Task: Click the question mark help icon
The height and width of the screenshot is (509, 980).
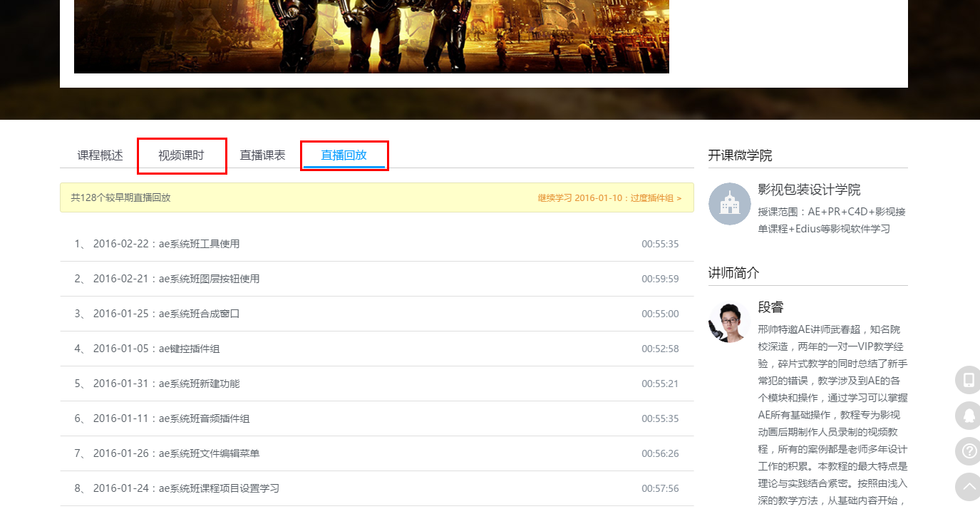Action: (968, 451)
